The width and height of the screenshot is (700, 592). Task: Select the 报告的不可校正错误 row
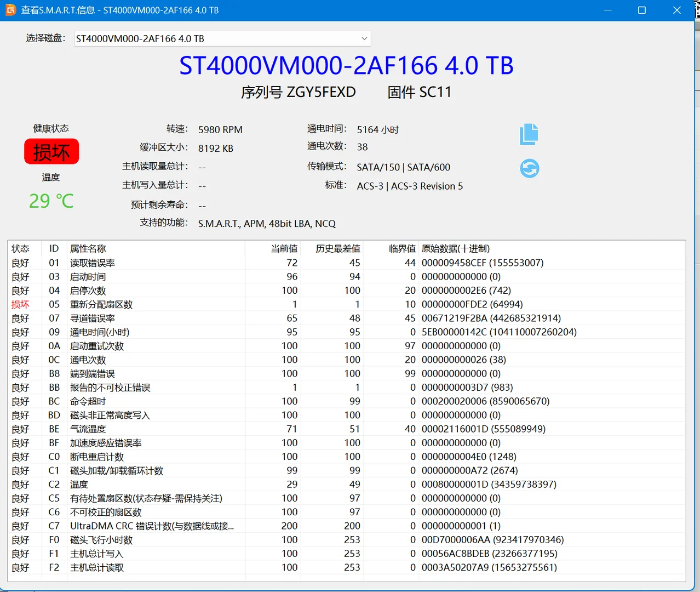point(347,388)
